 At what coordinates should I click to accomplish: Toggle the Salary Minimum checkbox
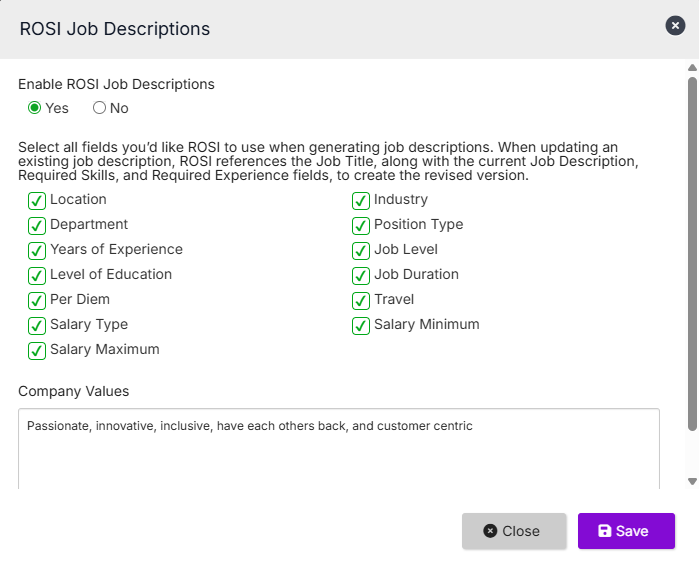pos(361,326)
